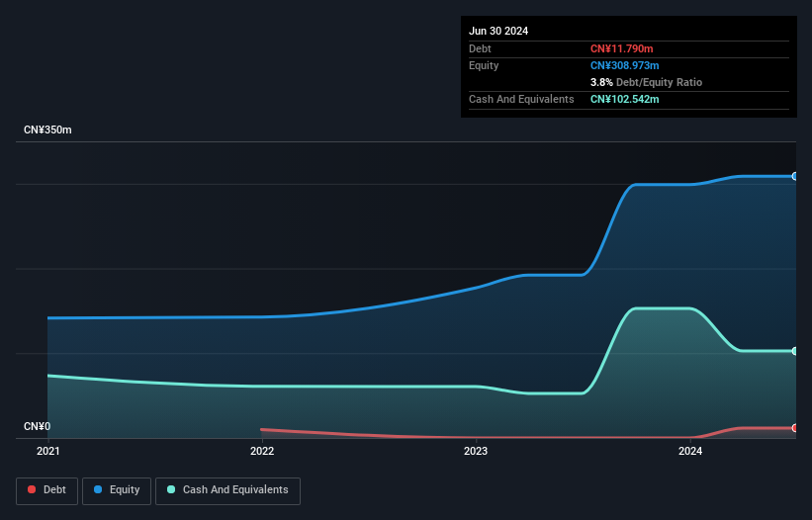This screenshot has width=812, height=520.
Task: Click the tooltip's Cash And Equivalents row label
Action: [x=521, y=99]
